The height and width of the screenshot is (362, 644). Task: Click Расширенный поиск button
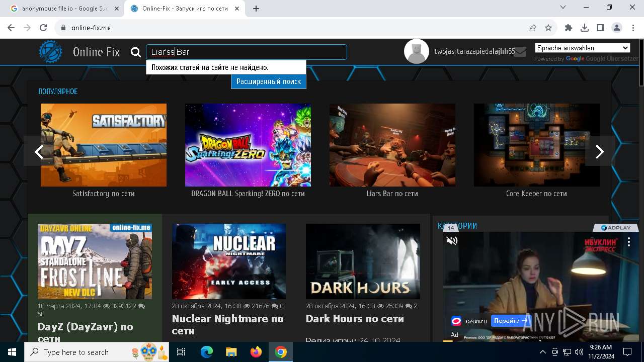tap(269, 81)
